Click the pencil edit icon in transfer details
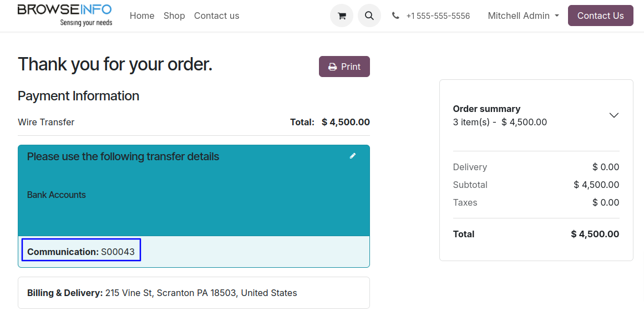This screenshot has height=316, width=644. pyautogui.click(x=353, y=156)
